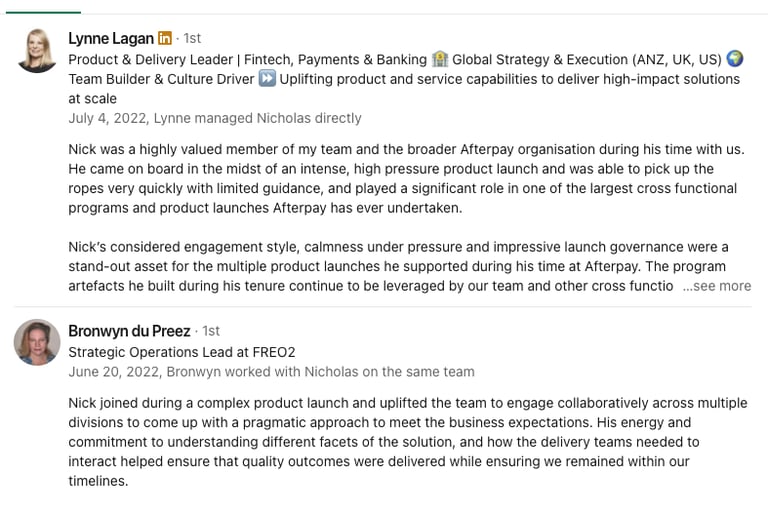The width and height of the screenshot is (768, 511).
Task: Click the bank emoji in Lynne's headline
Action: 439,59
